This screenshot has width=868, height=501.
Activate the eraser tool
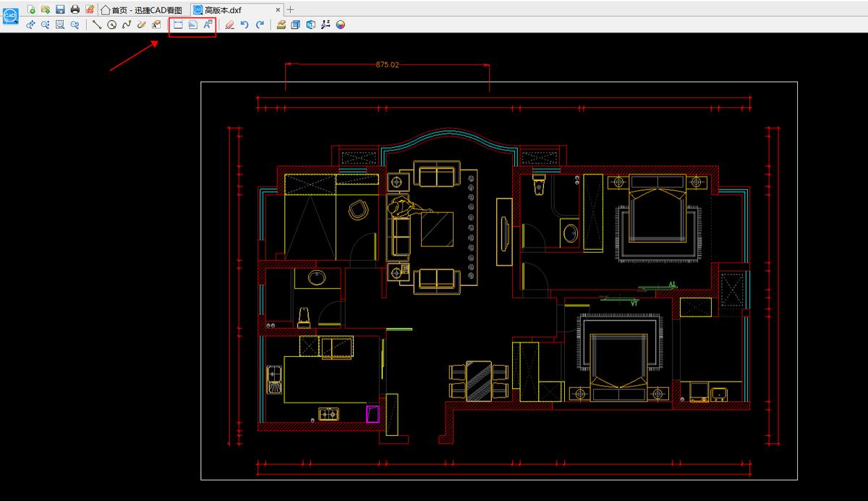pyautogui.click(x=229, y=25)
